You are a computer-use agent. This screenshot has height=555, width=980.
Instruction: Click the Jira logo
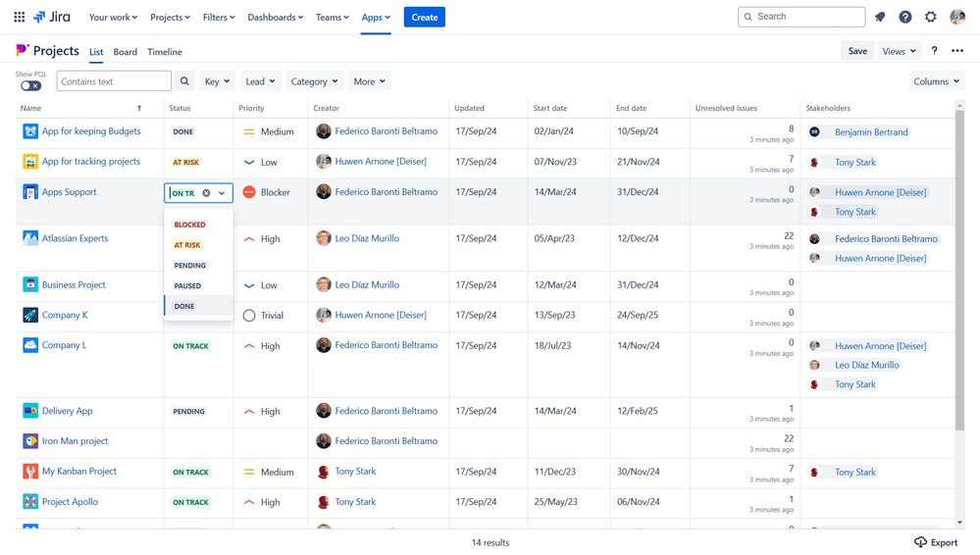point(52,17)
